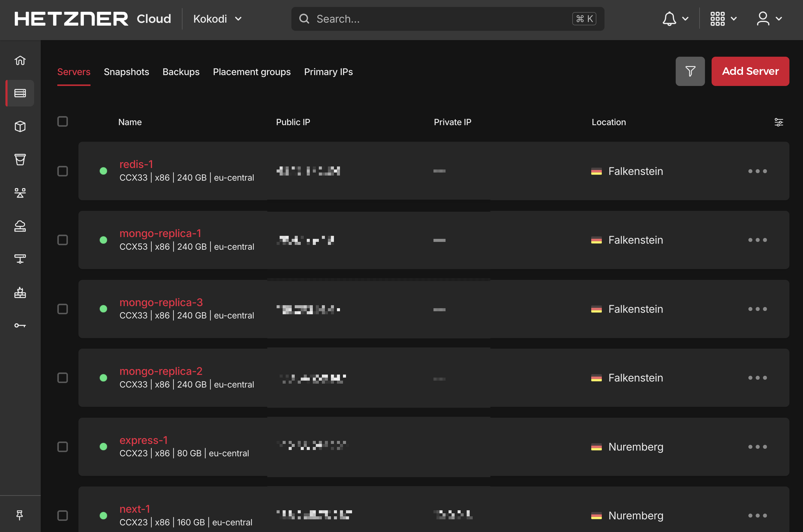Open Volumes cube icon in sidebar
The height and width of the screenshot is (532, 803).
(x=20, y=127)
